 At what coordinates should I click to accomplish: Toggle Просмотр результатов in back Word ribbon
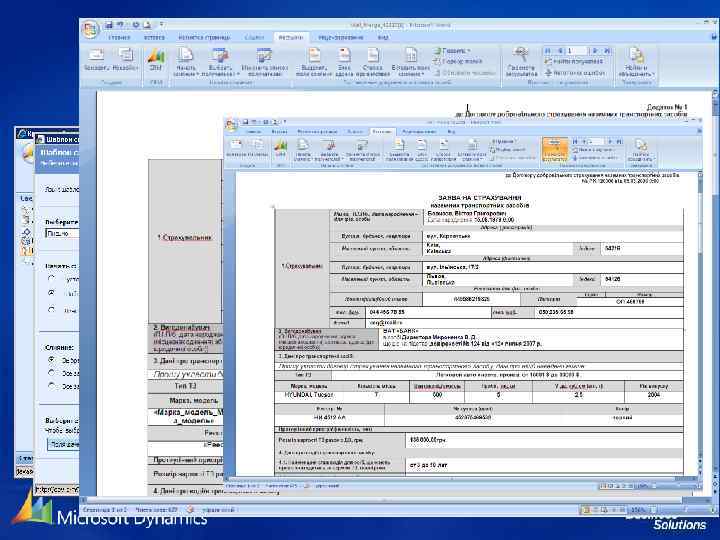coord(522,62)
